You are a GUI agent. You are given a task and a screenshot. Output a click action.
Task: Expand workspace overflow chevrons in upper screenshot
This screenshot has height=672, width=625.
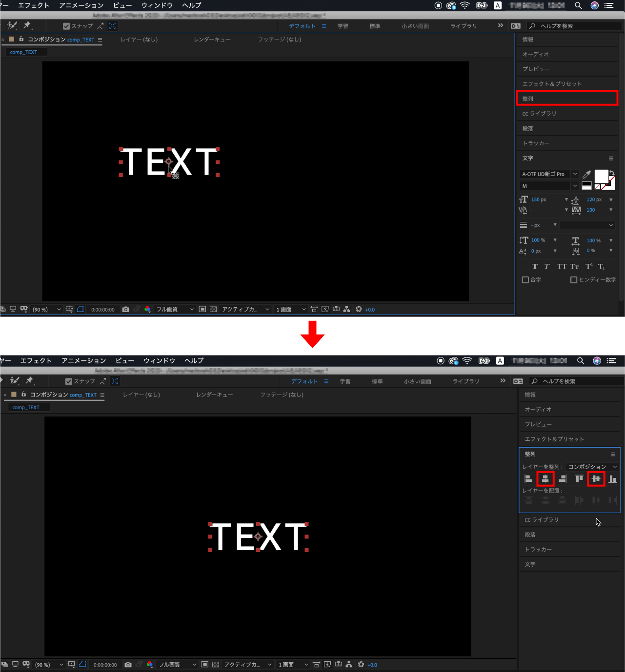pyautogui.click(x=501, y=25)
